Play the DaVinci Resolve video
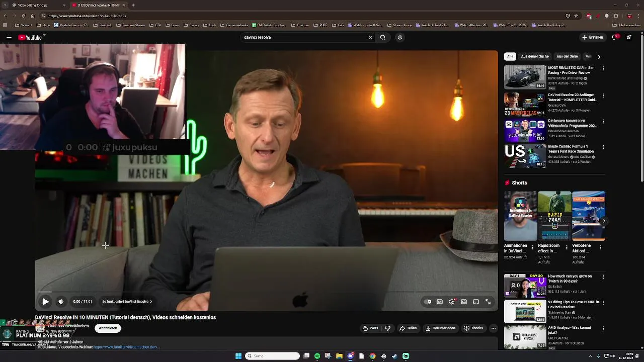The width and height of the screenshot is (644, 362). tap(45, 302)
